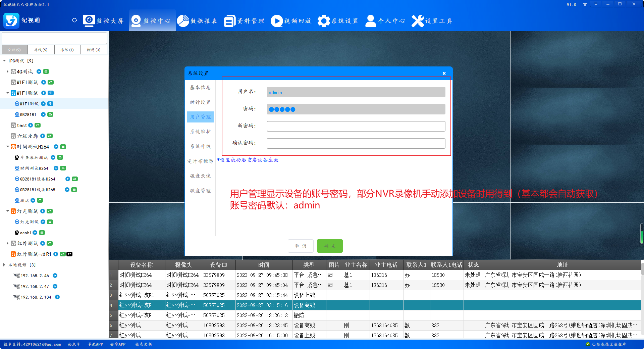
Task: Collapse the 灯光测试 group node
Action: (8, 211)
